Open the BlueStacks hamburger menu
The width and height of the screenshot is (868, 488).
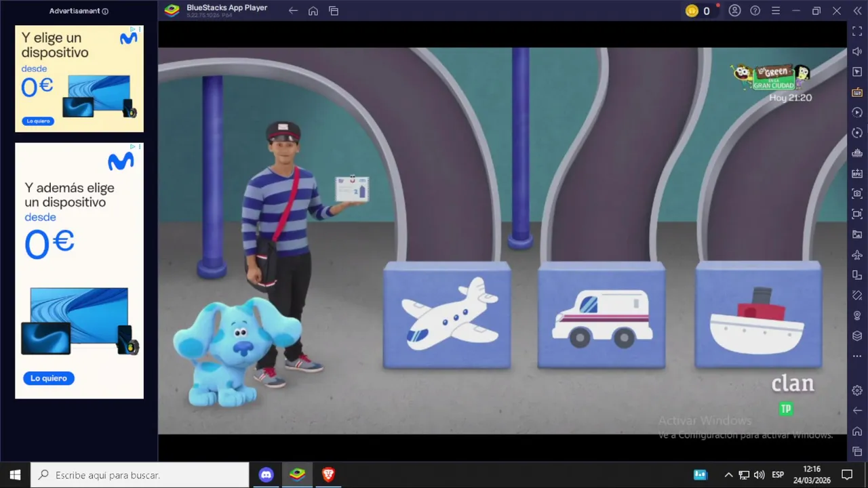tap(776, 11)
